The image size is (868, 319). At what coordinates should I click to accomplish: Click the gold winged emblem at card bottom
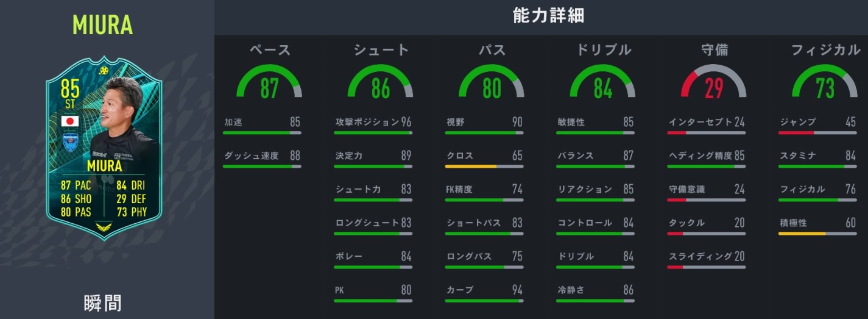103,228
